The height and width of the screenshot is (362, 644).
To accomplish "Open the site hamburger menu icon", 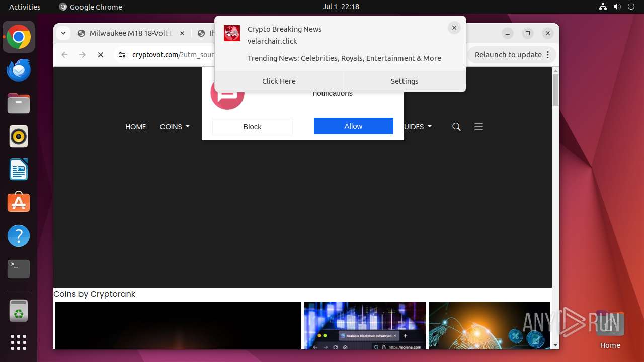I will coord(478,127).
